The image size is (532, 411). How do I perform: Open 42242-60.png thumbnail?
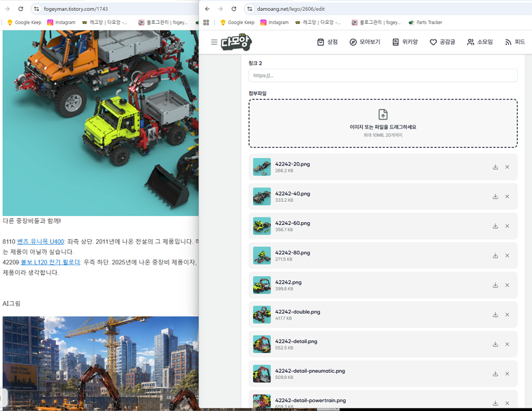click(262, 226)
